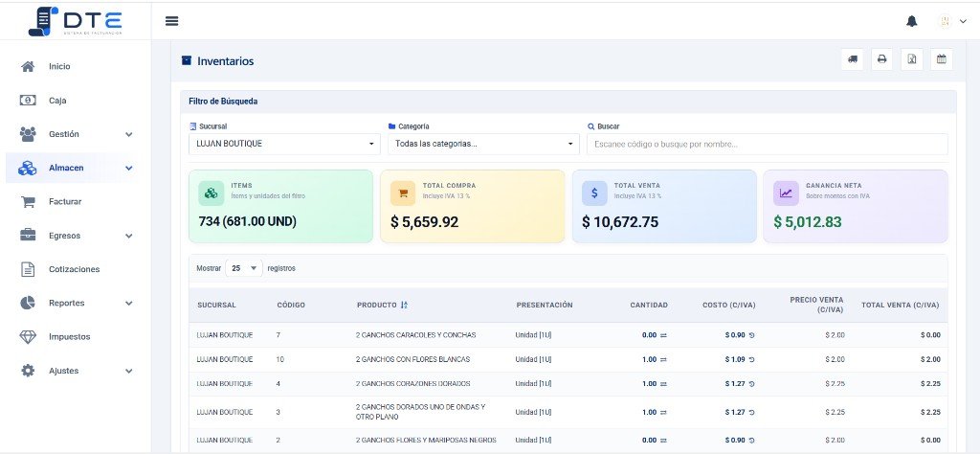Print the inventory list
The height and width of the screenshot is (454, 980).
coord(881,59)
